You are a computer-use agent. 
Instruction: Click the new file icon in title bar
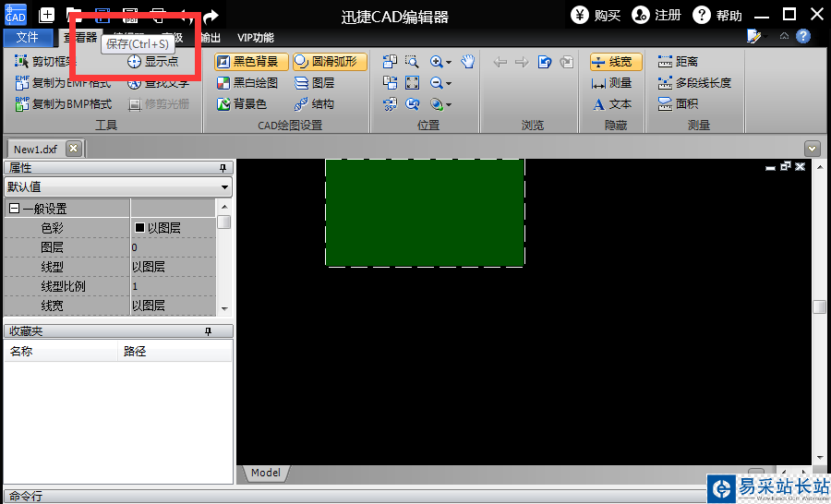[x=47, y=15]
